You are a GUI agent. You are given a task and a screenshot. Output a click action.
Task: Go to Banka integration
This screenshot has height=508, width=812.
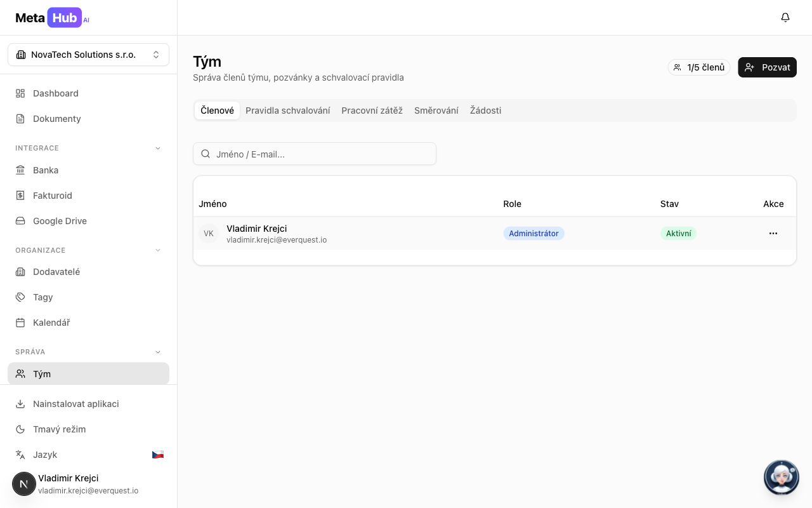(x=46, y=170)
